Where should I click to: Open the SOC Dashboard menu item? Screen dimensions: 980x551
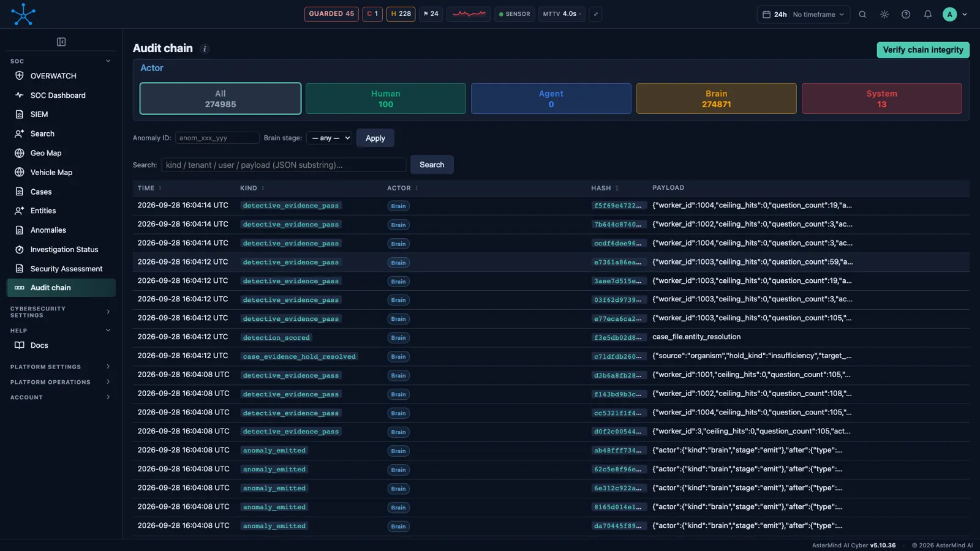(x=58, y=96)
